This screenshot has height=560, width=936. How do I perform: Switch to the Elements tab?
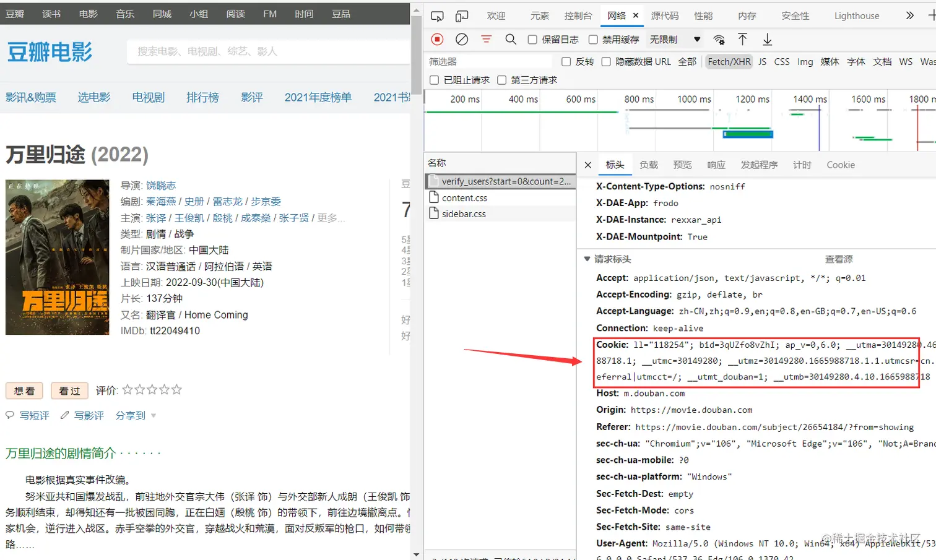(x=540, y=15)
